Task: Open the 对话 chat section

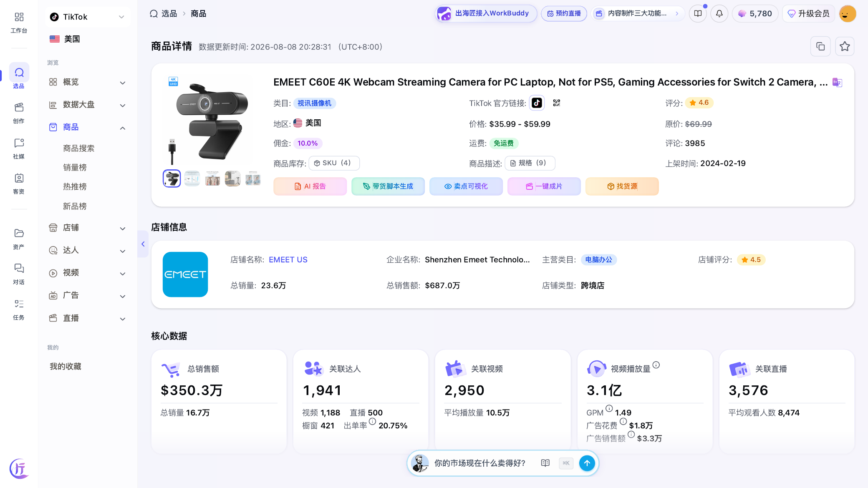Action: click(x=19, y=274)
